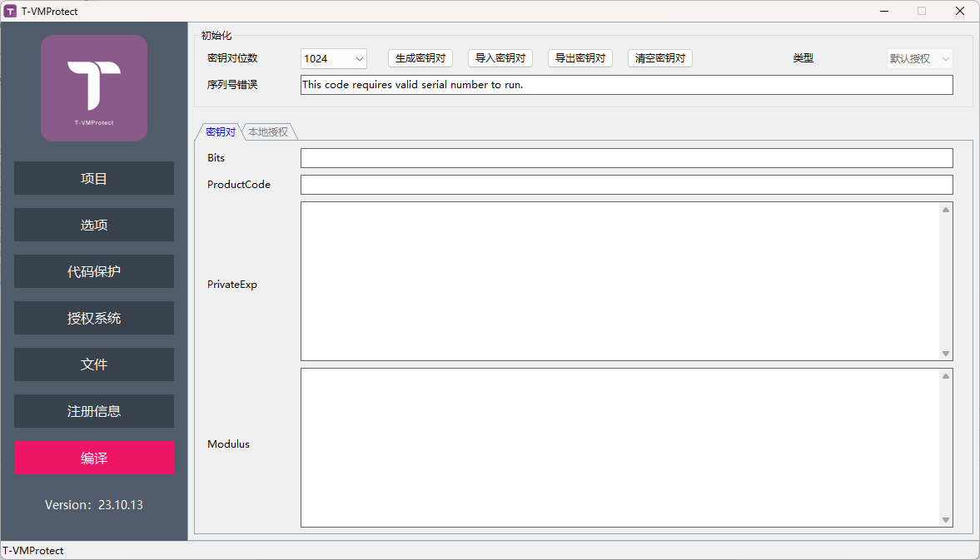Click the Version: 23.10.13 text
The image size is (980, 560).
(x=94, y=504)
